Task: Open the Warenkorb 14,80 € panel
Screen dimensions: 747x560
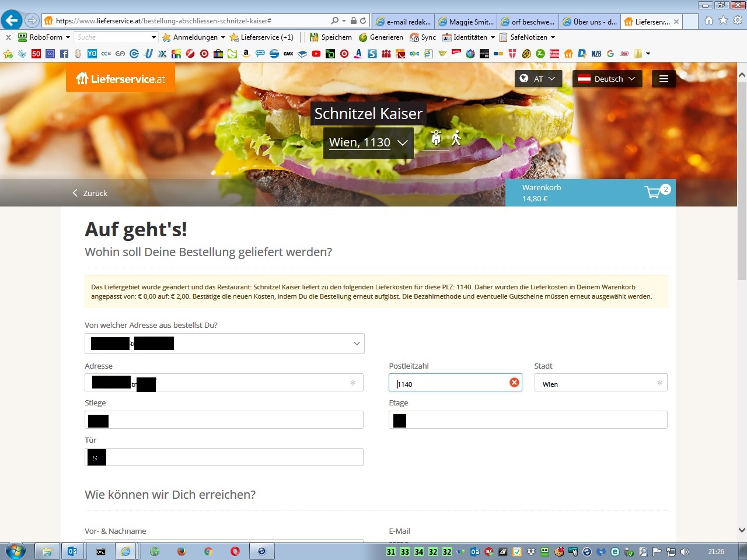Action: click(x=590, y=192)
